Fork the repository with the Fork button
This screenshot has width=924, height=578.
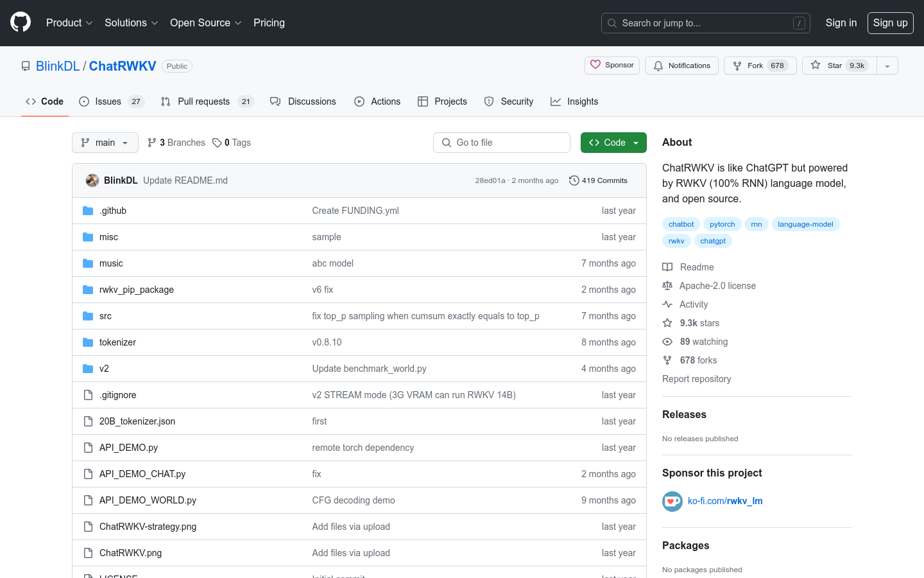(760, 66)
